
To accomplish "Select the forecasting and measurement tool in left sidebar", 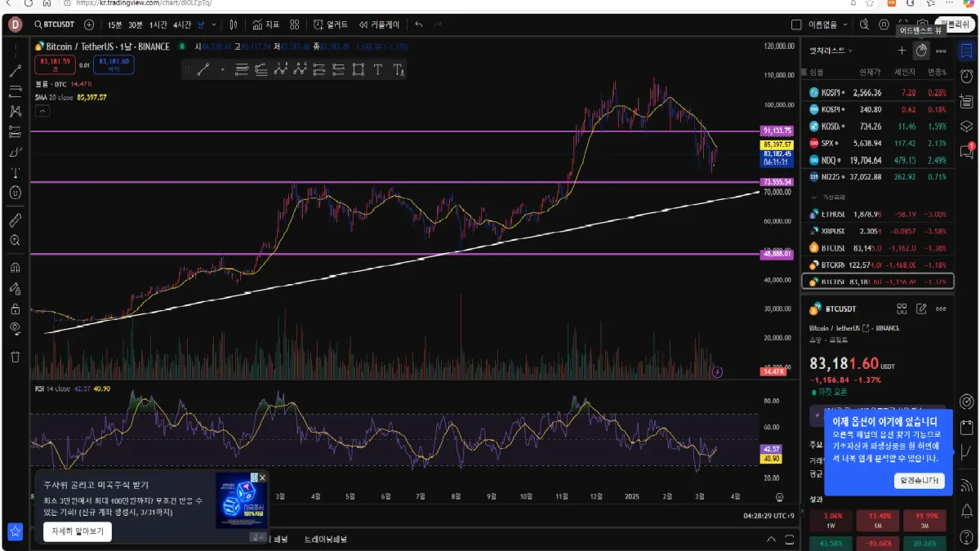I will pos(15,131).
